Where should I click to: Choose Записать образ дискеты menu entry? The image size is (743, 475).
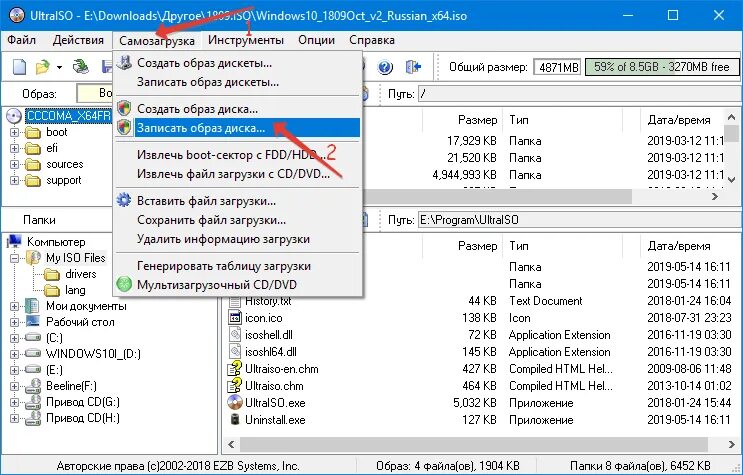pyautogui.click(x=238, y=82)
